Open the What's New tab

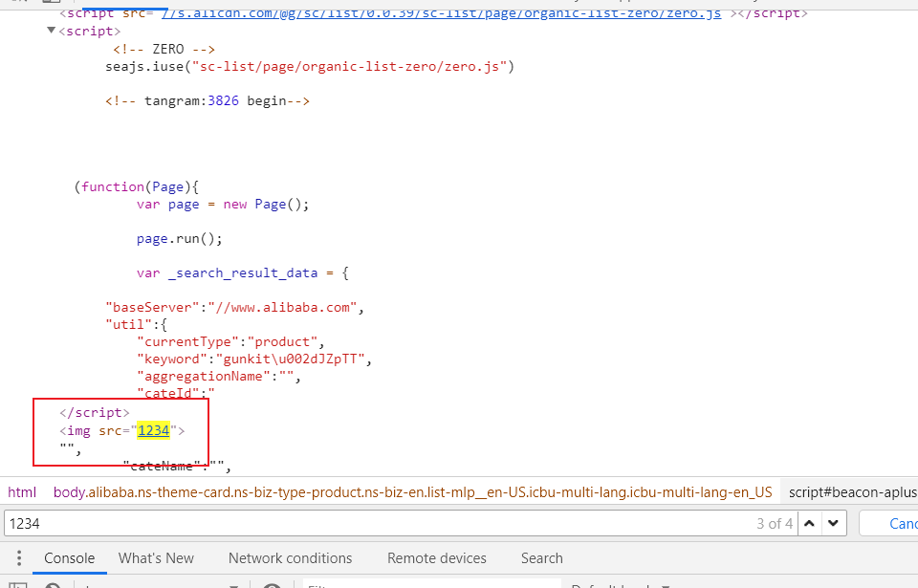[156, 558]
